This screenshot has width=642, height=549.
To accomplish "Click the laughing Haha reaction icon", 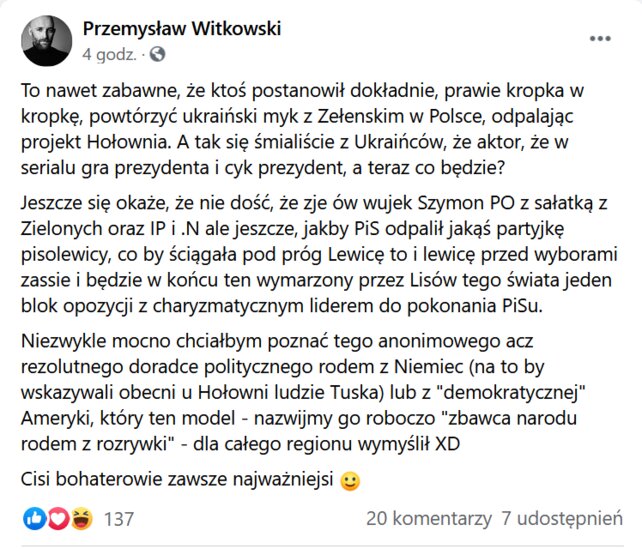I will (x=81, y=519).
